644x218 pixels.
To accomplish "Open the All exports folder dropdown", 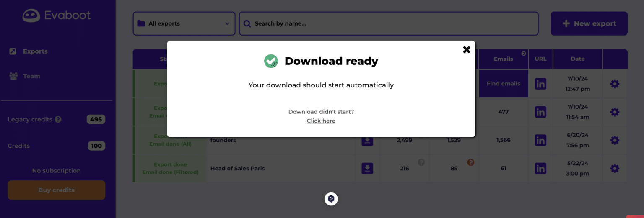I will coord(184,23).
